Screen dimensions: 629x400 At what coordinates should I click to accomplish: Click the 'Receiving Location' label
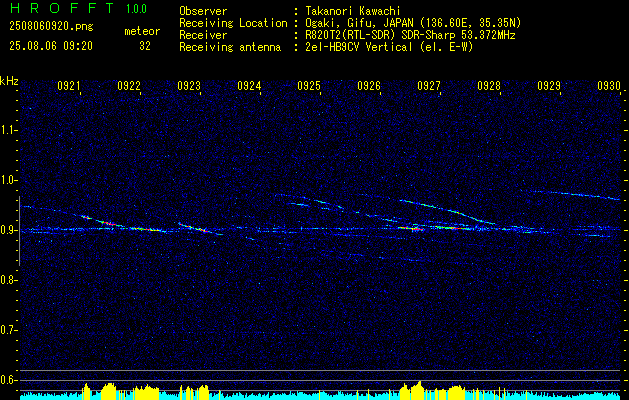233,23
